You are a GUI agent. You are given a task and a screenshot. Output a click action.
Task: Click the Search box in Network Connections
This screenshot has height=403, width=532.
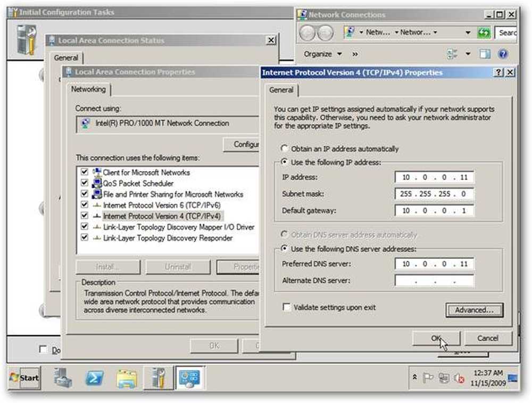(x=506, y=32)
